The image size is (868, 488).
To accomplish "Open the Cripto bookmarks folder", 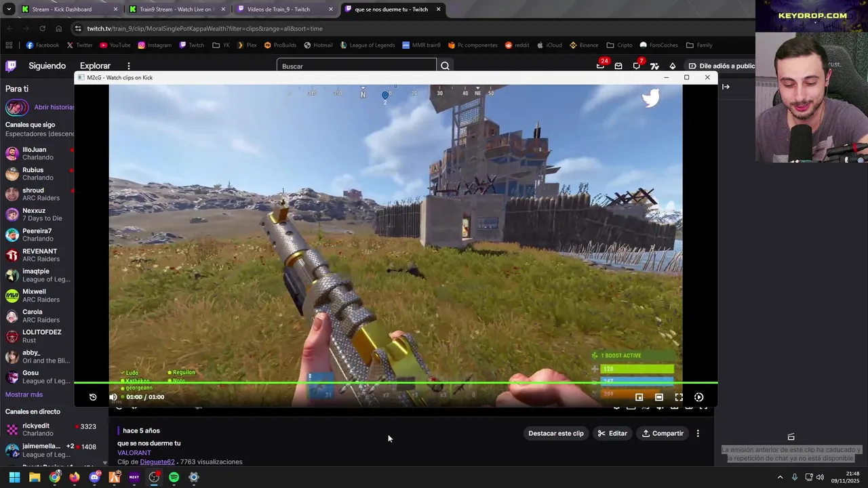I will 620,45.
